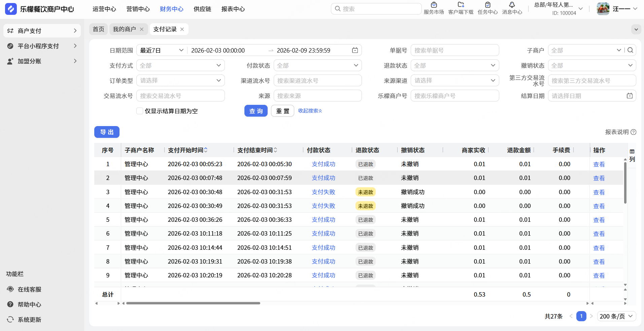Open the 结算日期 calendar icon
The width and height of the screenshot is (644, 331).
(630, 96)
